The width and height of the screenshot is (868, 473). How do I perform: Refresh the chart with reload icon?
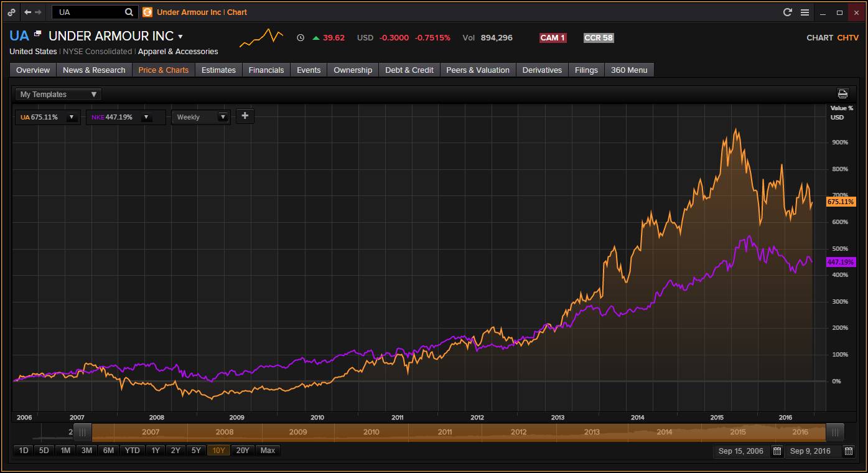[787, 12]
